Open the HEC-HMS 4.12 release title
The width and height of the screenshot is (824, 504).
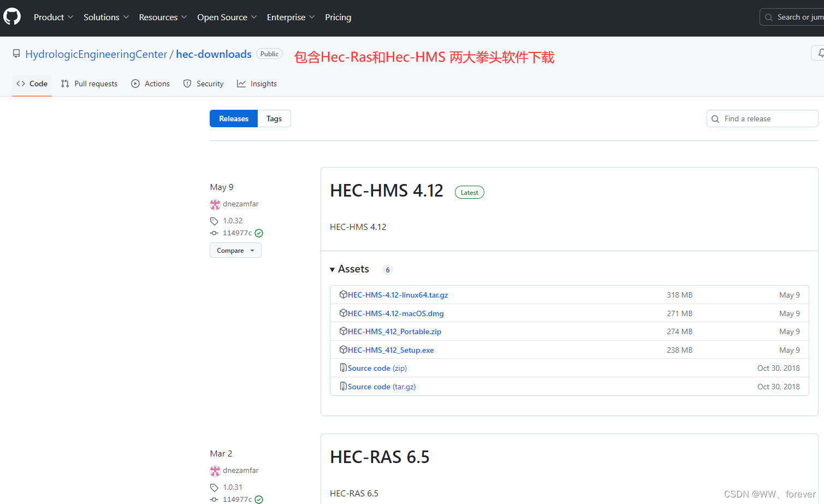coord(387,191)
